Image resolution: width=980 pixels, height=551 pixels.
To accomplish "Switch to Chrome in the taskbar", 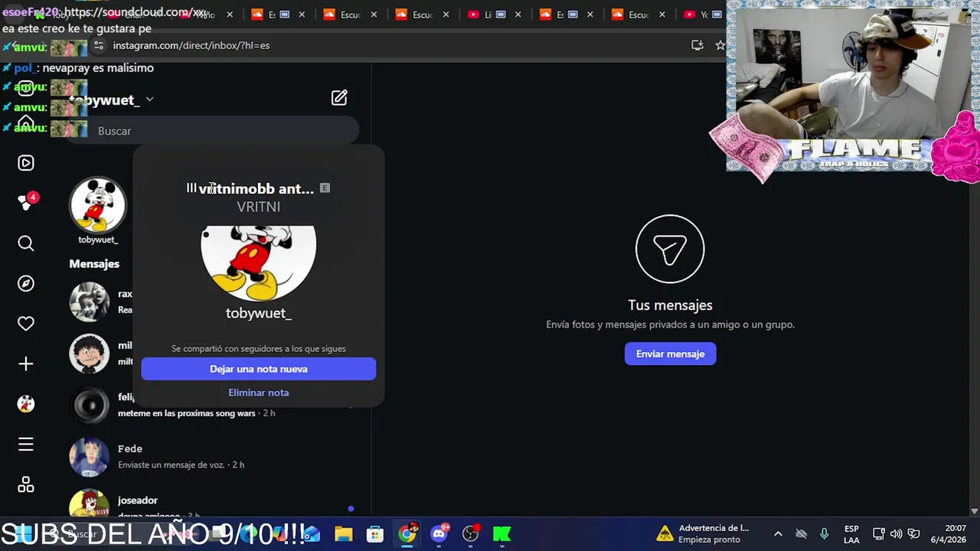I will (407, 533).
